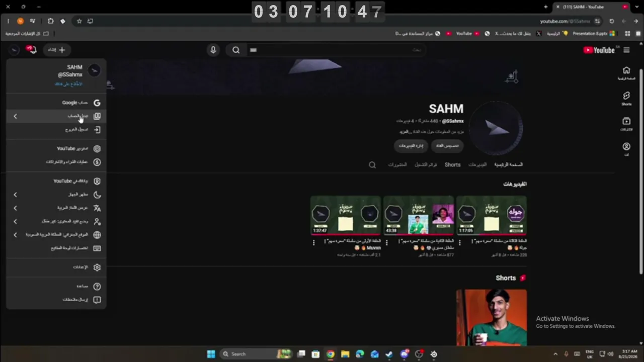The image size is (644, 362).
Task: Open Purchases and memberships menu entry
Action: [x=56, y=162]
